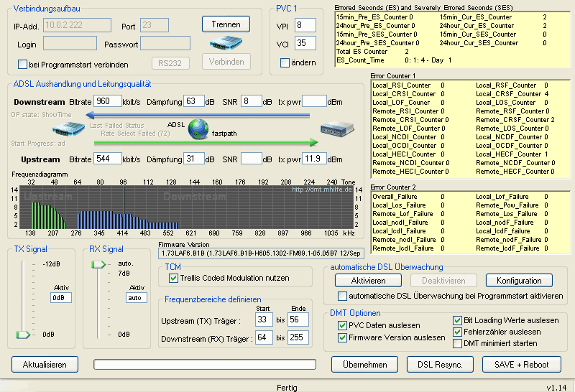Click the SAVE + Reboot button

point(522,365)
